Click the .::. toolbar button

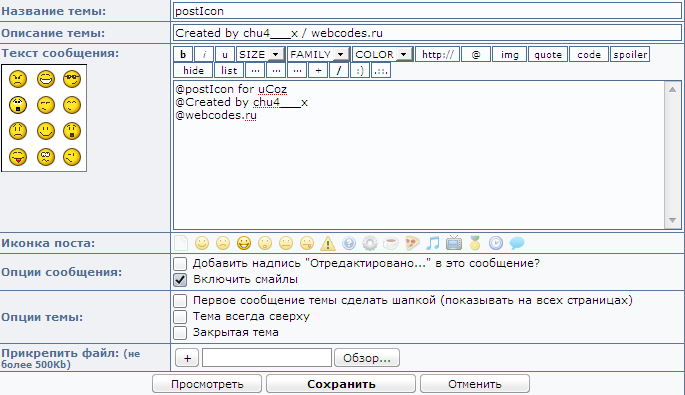click(x=381, y=70)
